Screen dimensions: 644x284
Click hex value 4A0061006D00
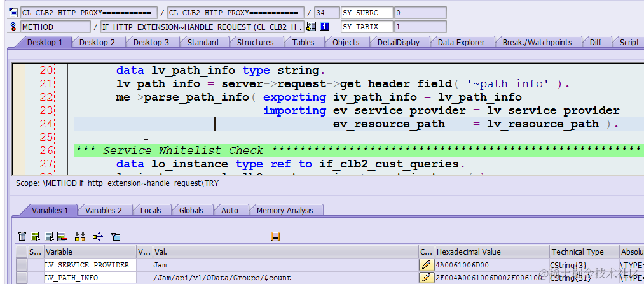pyautogui.click(x=492, y=265)
